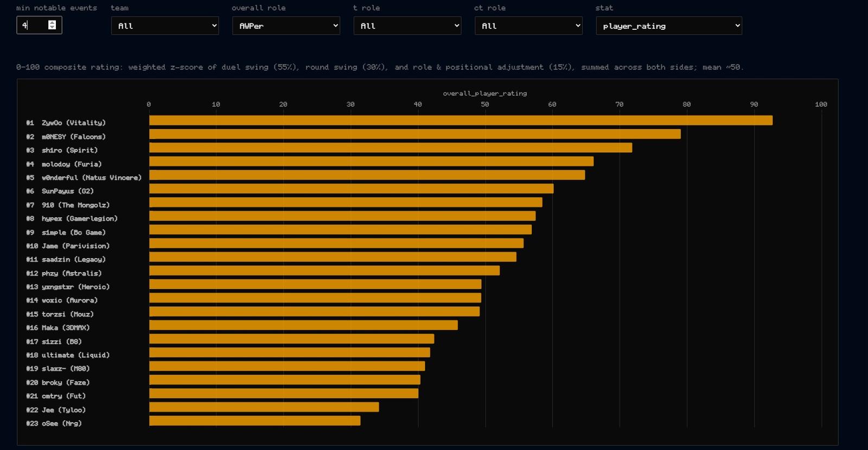Image resolution: width=868 pixels, height=450 pixels.
Task: Click the orange rating bar for phzy
Action: 324,271
